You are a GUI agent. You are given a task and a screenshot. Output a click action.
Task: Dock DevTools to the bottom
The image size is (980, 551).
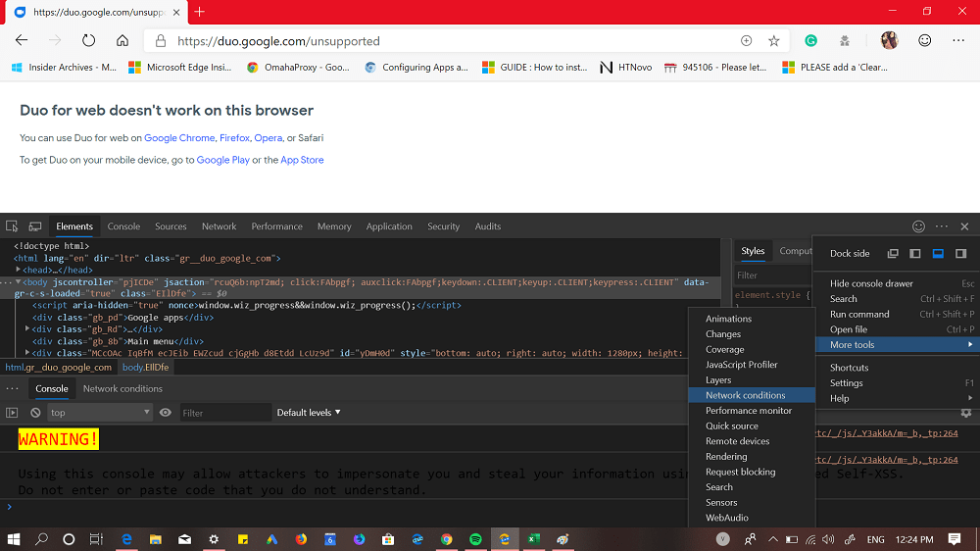[938, 253]
